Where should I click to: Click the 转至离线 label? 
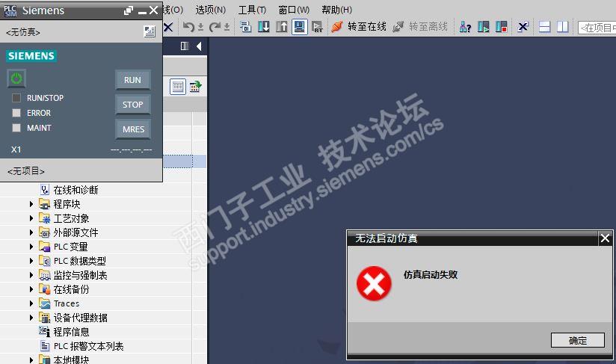click(428, 27)
